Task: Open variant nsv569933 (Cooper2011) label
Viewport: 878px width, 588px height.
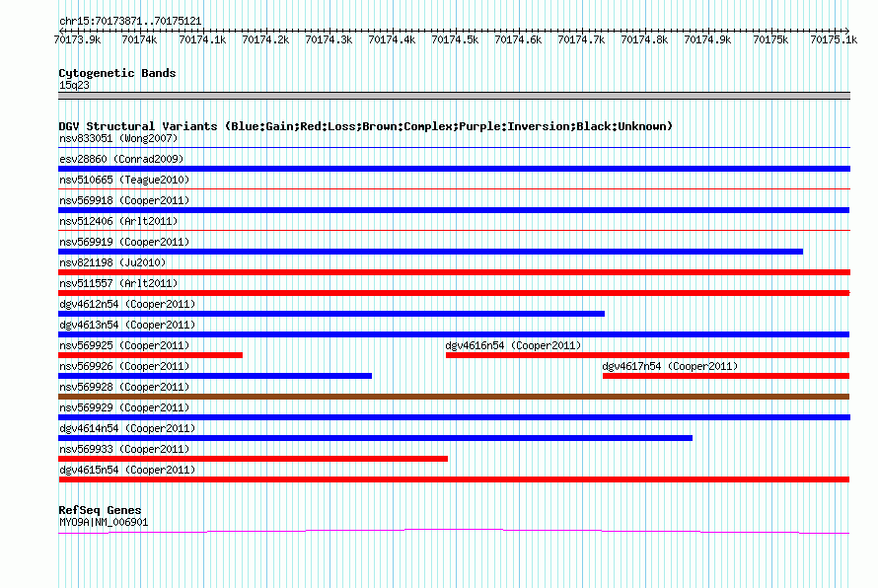Action: 124,449
